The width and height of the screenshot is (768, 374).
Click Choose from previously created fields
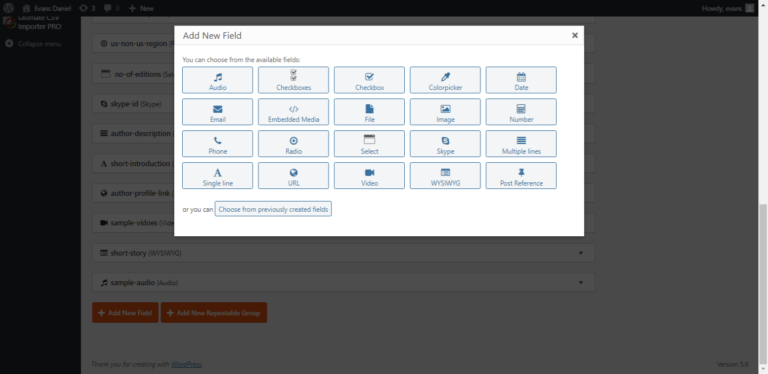273,209
